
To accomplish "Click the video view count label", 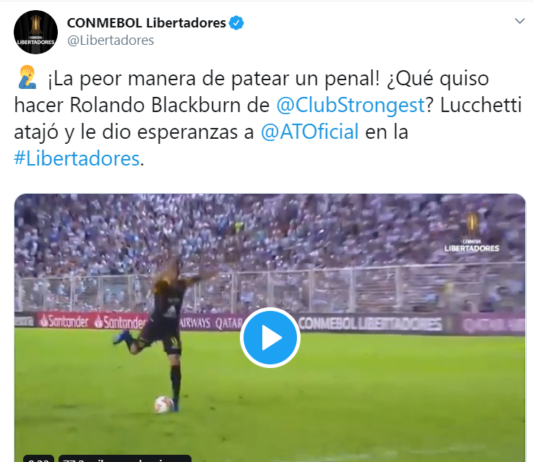I will click(125, 458).
